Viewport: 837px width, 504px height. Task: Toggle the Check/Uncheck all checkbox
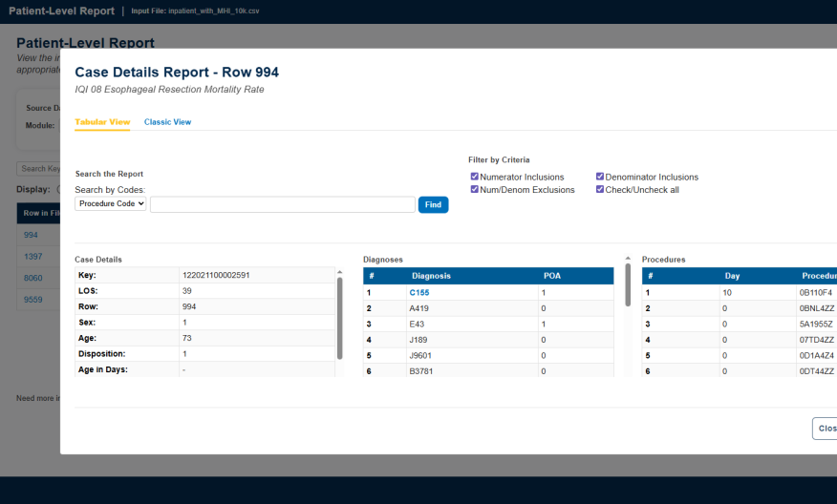pos(600,190)
